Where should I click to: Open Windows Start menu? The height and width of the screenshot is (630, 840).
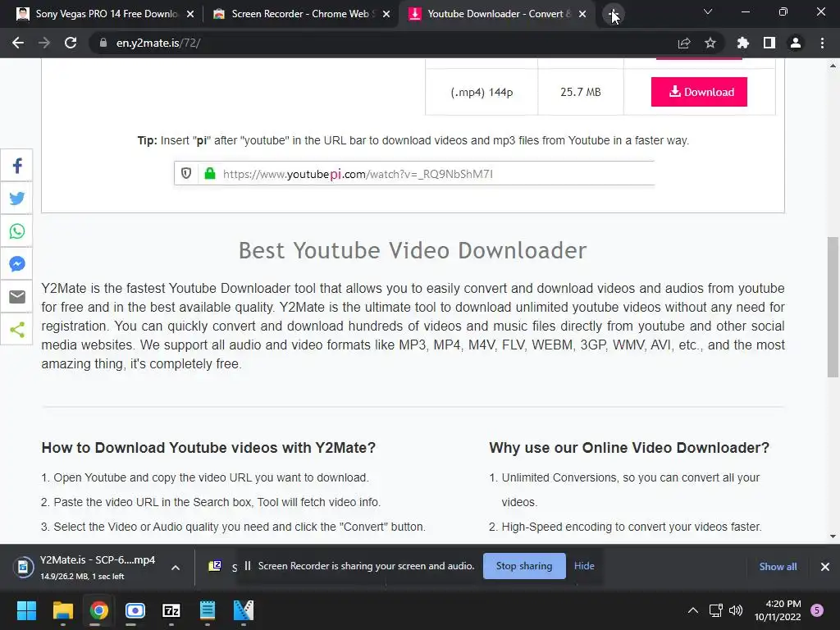[26, 610]
